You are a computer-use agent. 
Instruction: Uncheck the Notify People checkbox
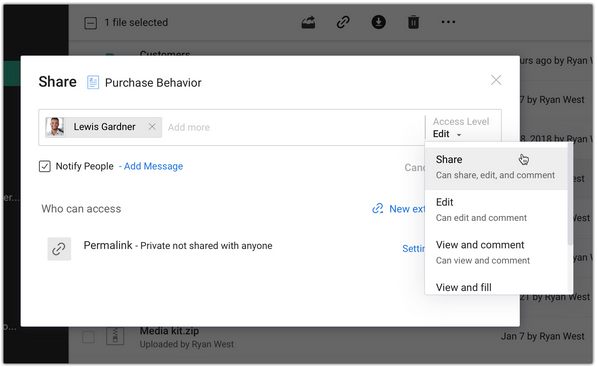point(45,166)
